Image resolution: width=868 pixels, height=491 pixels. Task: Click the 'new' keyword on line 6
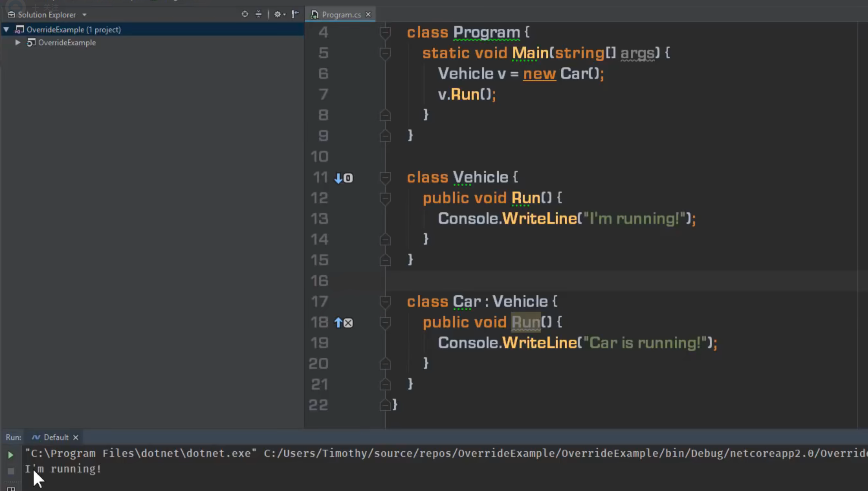tap(539, 74)
